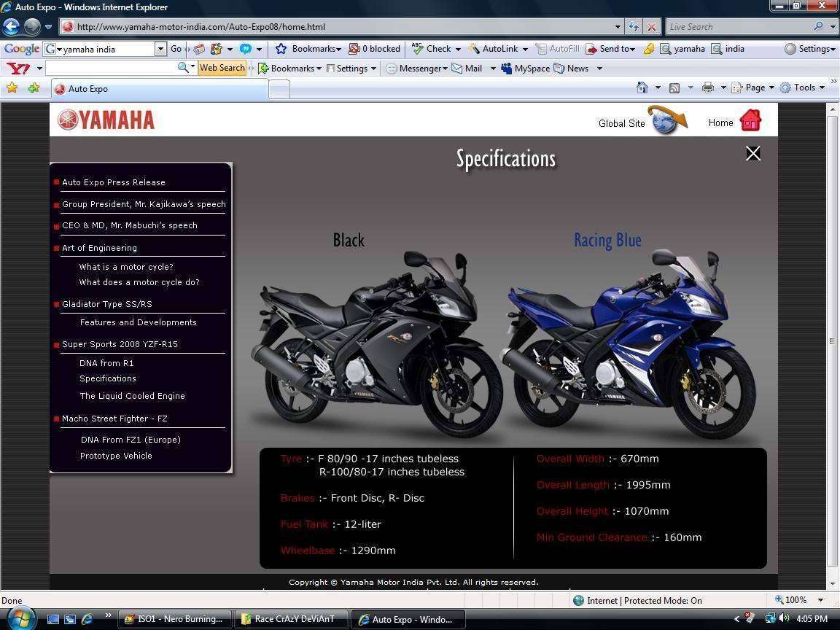This screenshot has height=630, width=840.
Task: Click the Google toolbar highlighter icon
Action: pyautogui.click(x=649, y=49)
